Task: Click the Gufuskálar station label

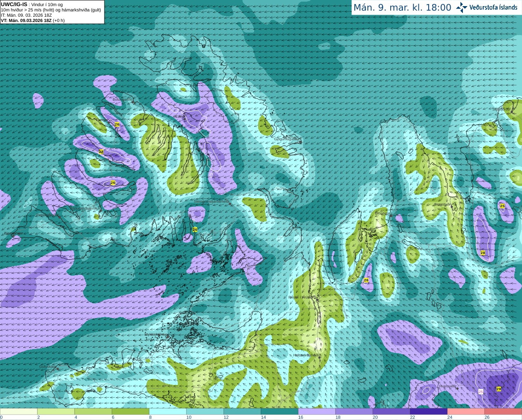Action: [47, 367]
